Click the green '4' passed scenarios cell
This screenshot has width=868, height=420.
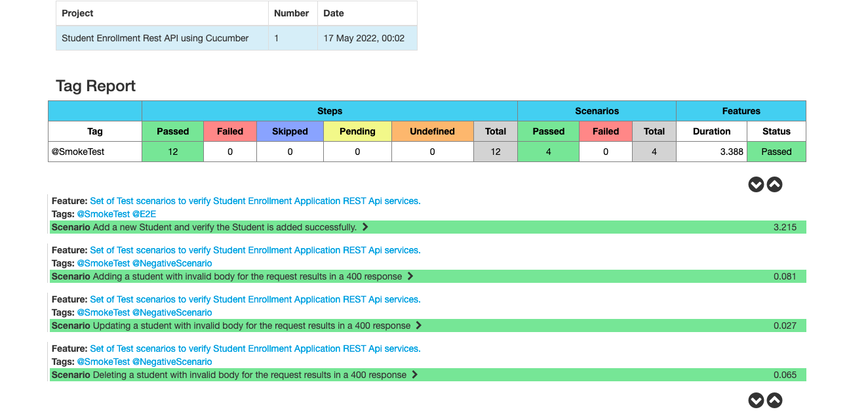[x=549, y=152]
